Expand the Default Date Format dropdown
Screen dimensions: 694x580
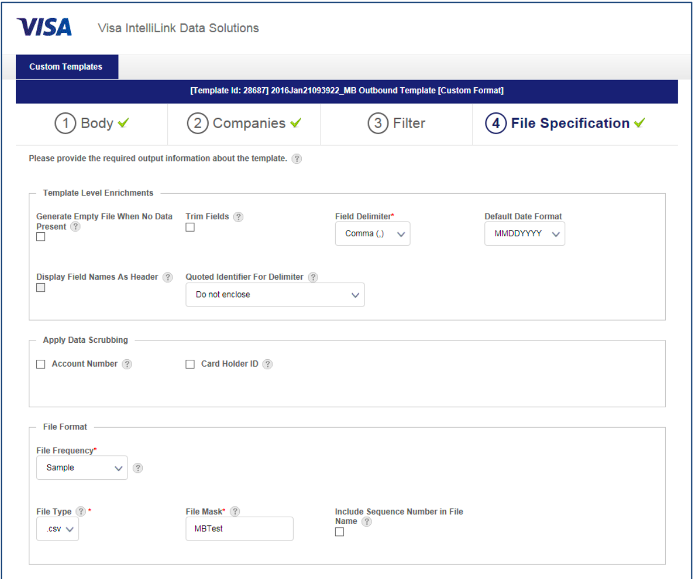[x=524, y=234]
